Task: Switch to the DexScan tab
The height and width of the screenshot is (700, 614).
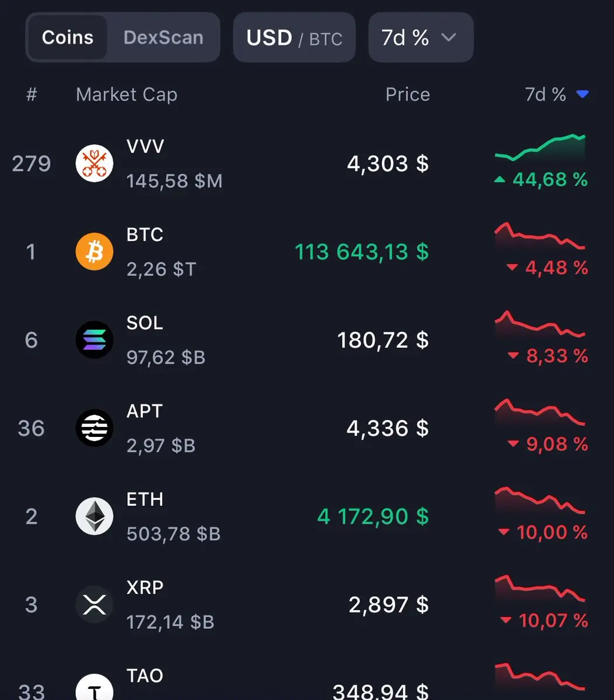Action: click(163, 37)
